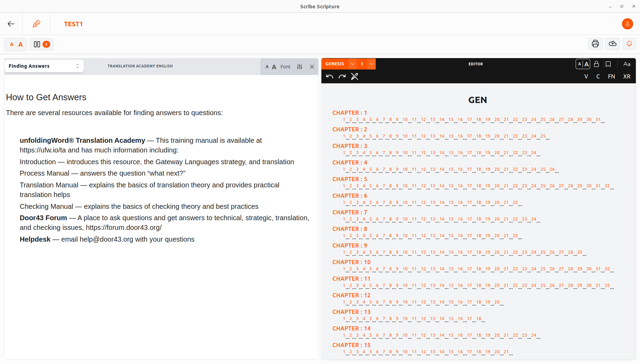
Task: Open the GENESIS book dropdown
Action: pos(352,64)
